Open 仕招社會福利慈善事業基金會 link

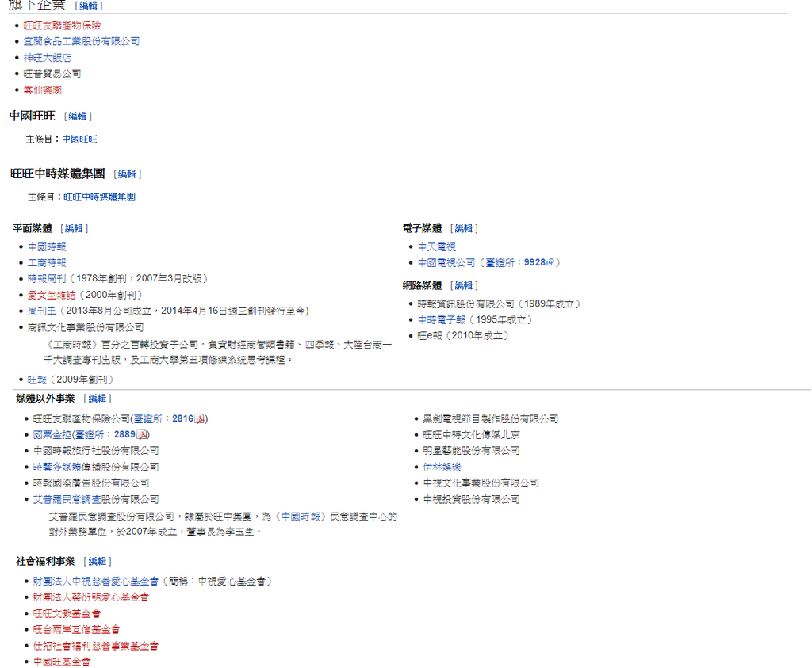tap(96, 647)
